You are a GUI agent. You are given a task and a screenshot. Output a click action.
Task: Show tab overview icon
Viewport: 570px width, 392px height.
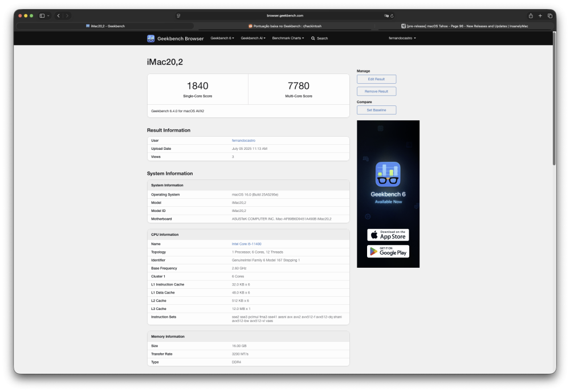point(549,15)
